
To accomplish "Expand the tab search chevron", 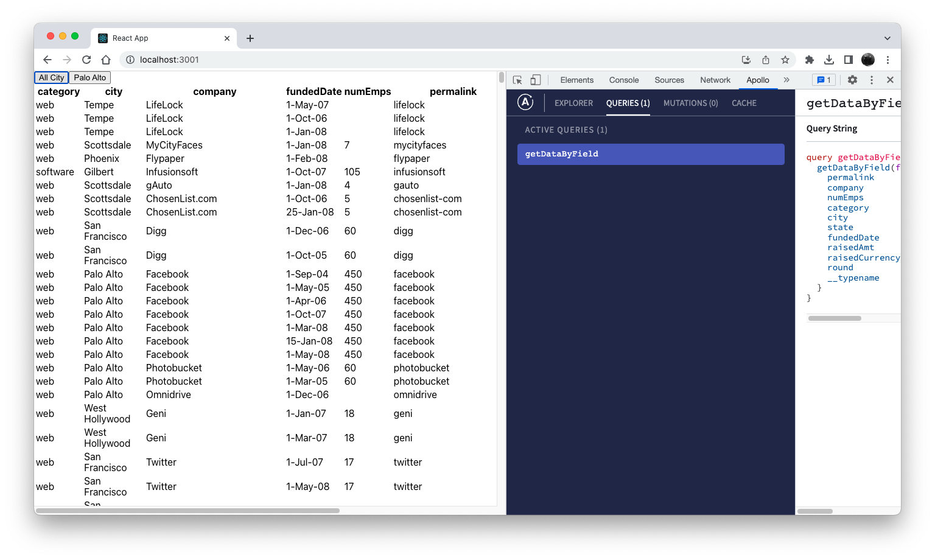I will 887,38.
